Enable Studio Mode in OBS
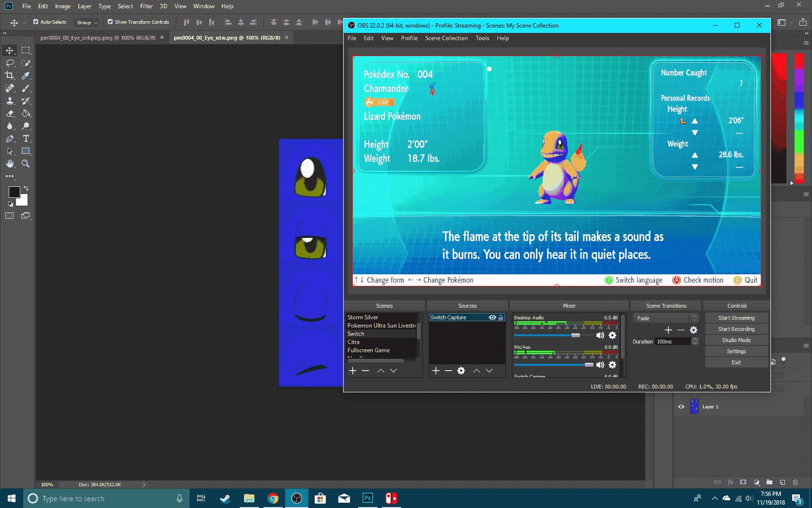The height and width of the screenshot is (508, 812). pos(737,340)
